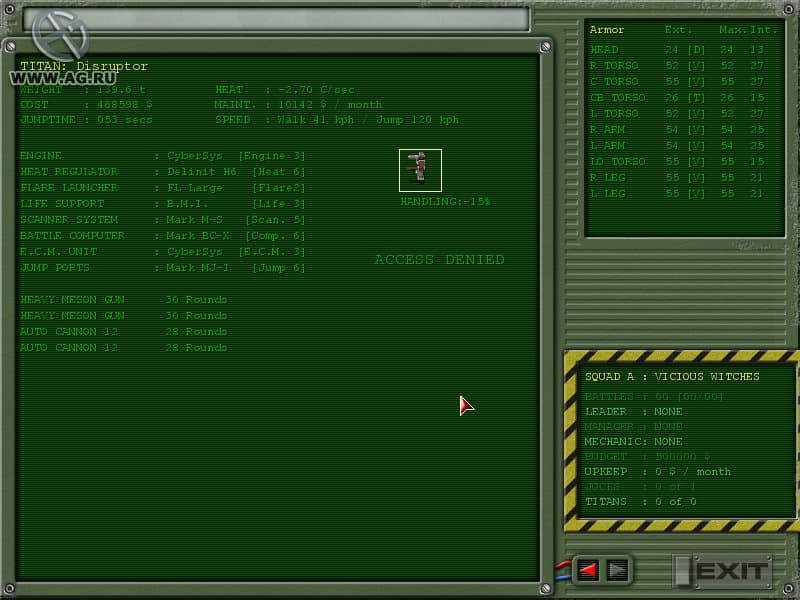This screenshot has height=600, width=800.
Task: Click the UPKEEP : 0 $ / month line
Action: point(658,471)
